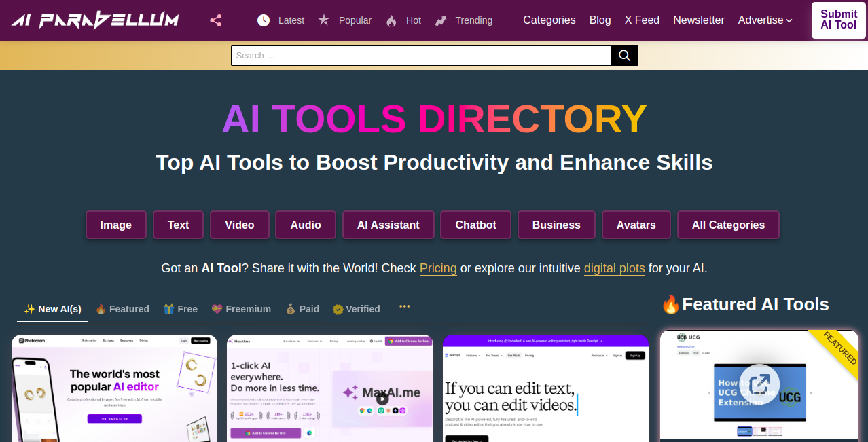Switch to the Freemium tab

241,309
